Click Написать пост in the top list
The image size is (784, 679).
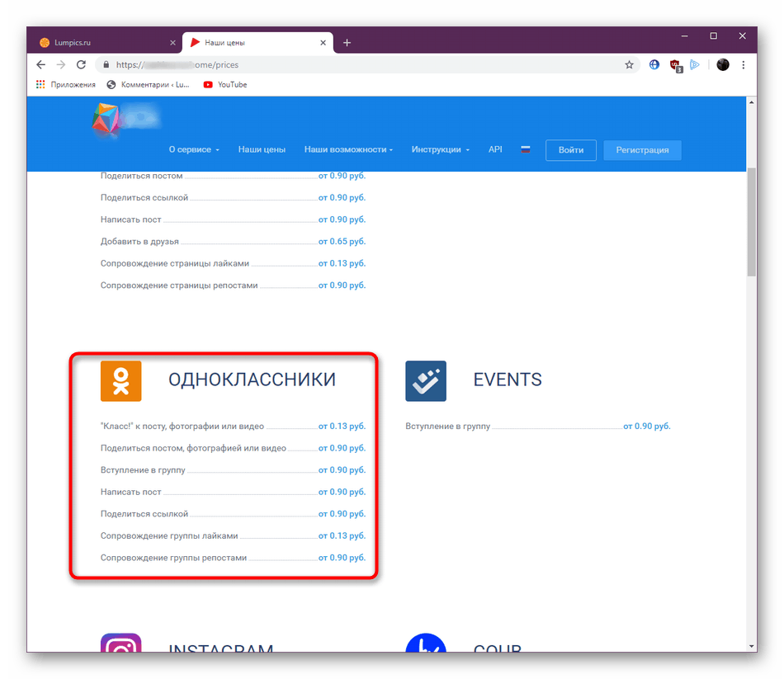tap(131, 219)
